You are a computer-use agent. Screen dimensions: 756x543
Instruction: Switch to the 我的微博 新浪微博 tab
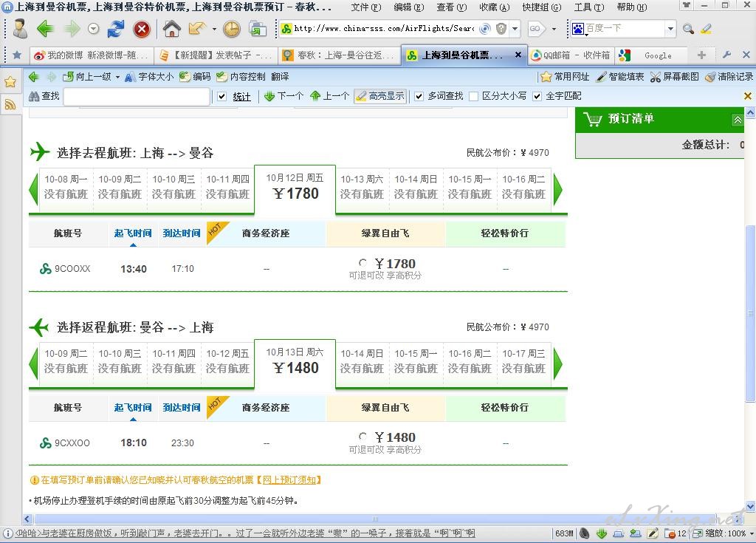[x=92, y=55]
